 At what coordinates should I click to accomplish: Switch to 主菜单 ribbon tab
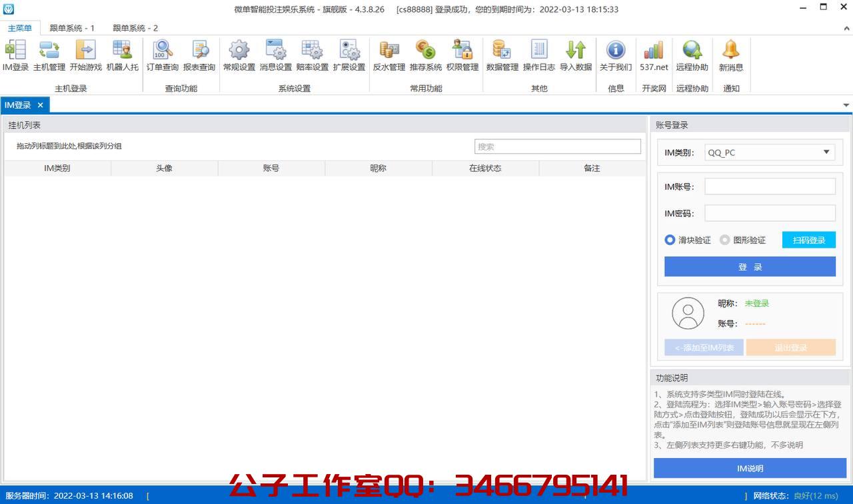pyautogui.click(x=20, y=28)
